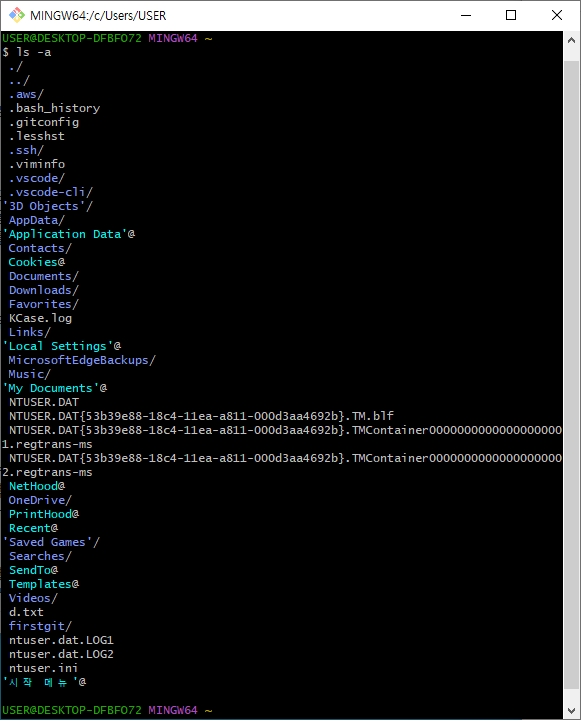This screenshot has height=720, width=581.
Task: Click the bottom USER@DESKTOP-DFBFO72 prompt line
Action: point(107,710)
